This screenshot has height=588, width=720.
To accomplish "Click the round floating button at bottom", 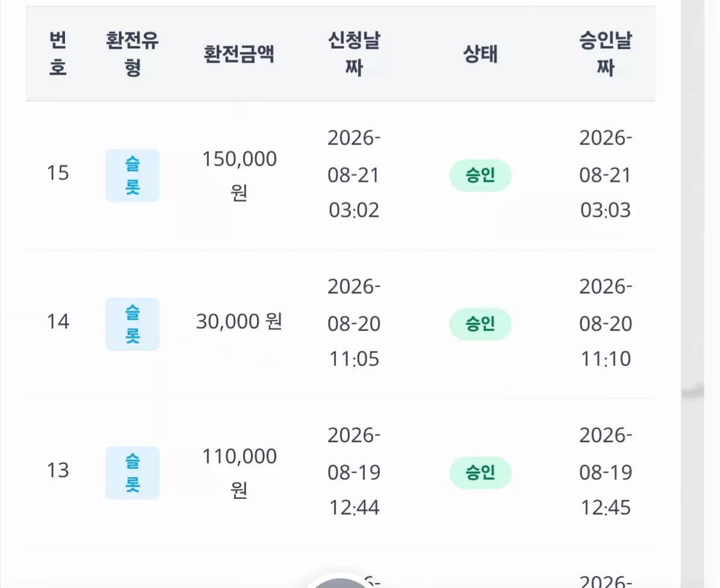I will 340,581.
